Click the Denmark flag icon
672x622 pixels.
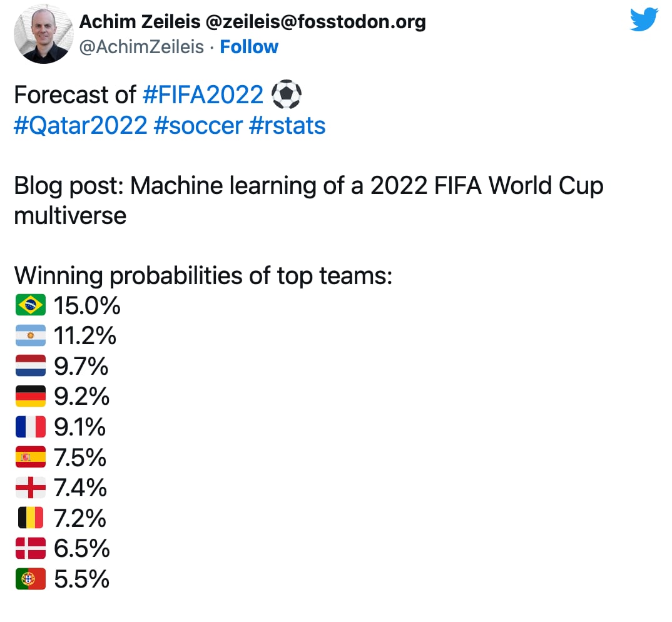coord(31,549)
